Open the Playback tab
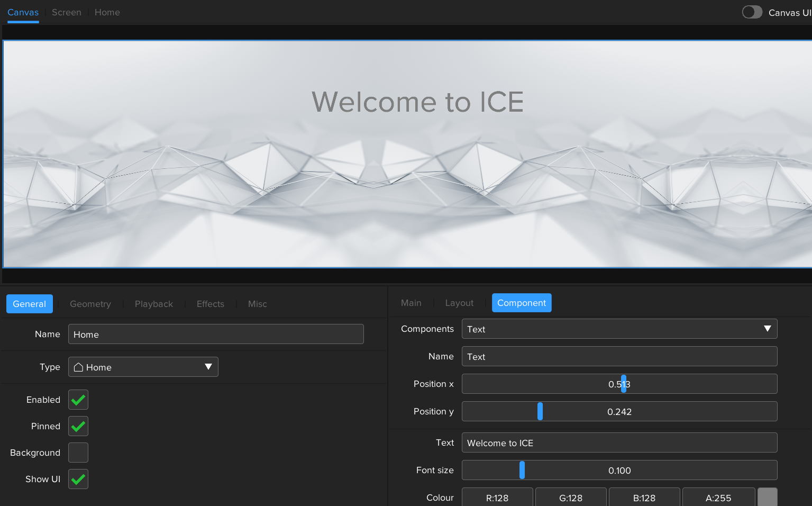 click(154, 304)
